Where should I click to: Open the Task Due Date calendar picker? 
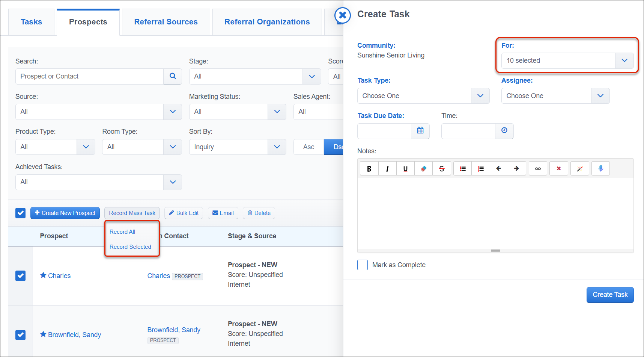(x=420, y=131)
